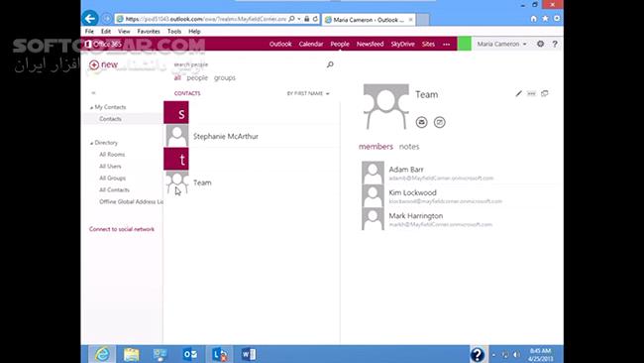The image size is (644, 363).
Task: Open browser tools gear at top right
Action: [x=557, y=19]
